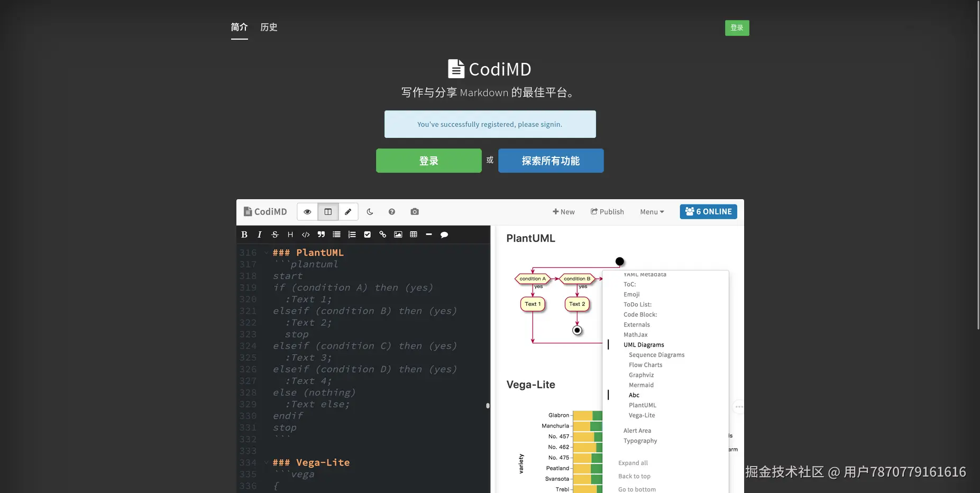
Task: Click the page vertical scrollbar
Action: click(x=977, y=165)
